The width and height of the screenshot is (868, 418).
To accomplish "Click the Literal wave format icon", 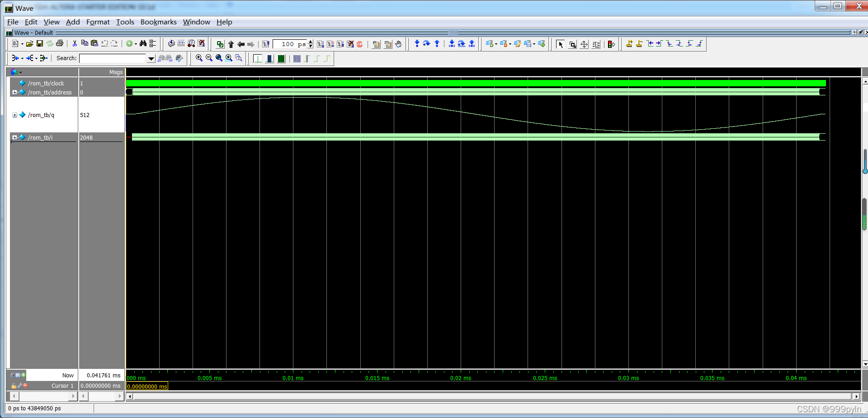I will [258, 58].
